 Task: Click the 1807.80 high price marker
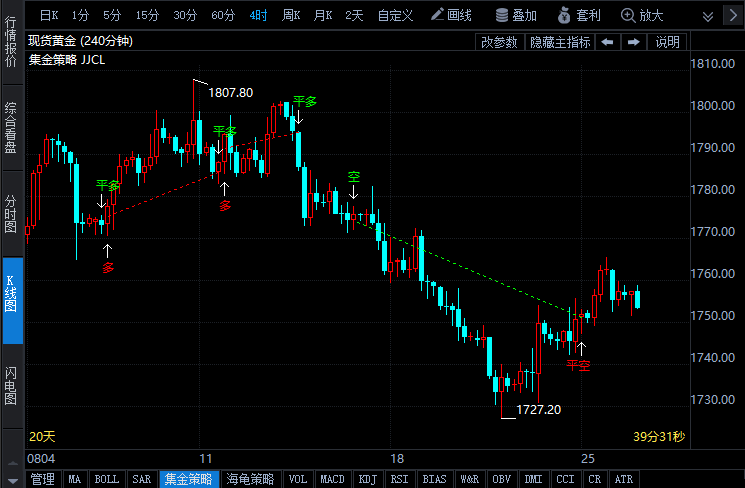pos(231,92)
